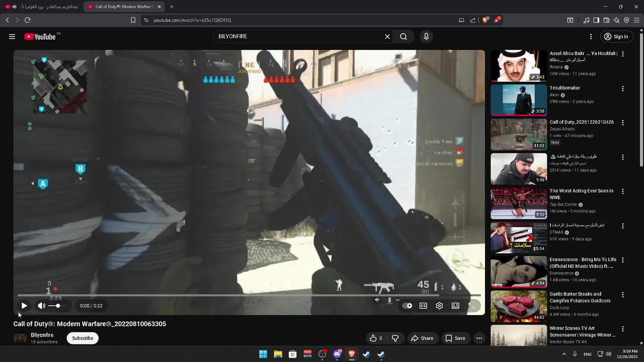
Task: Open The Worst Acting Ever Seen thumbnail
Action: click(x=519, y=203)
